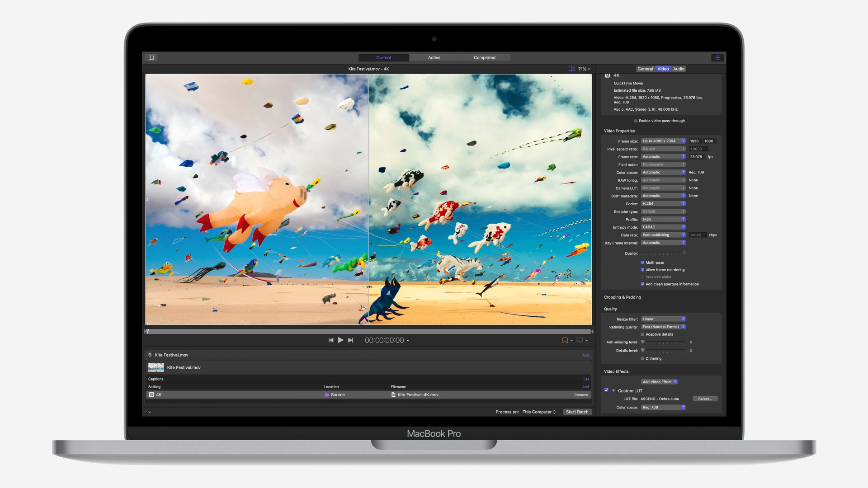Click the Start Batch button
This screenshot has width=868, height=488.
(577, 412)
